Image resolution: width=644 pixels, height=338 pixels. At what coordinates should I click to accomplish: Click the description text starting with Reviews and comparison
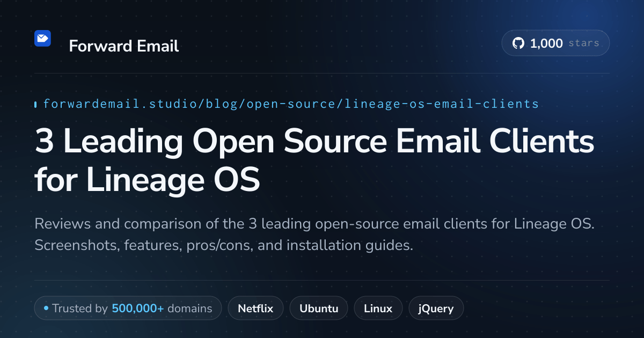[x=314, y=235]
